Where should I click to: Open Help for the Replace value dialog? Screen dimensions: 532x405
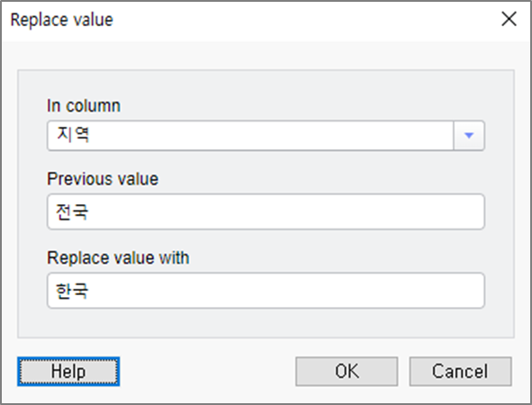[x=68, y=372]
